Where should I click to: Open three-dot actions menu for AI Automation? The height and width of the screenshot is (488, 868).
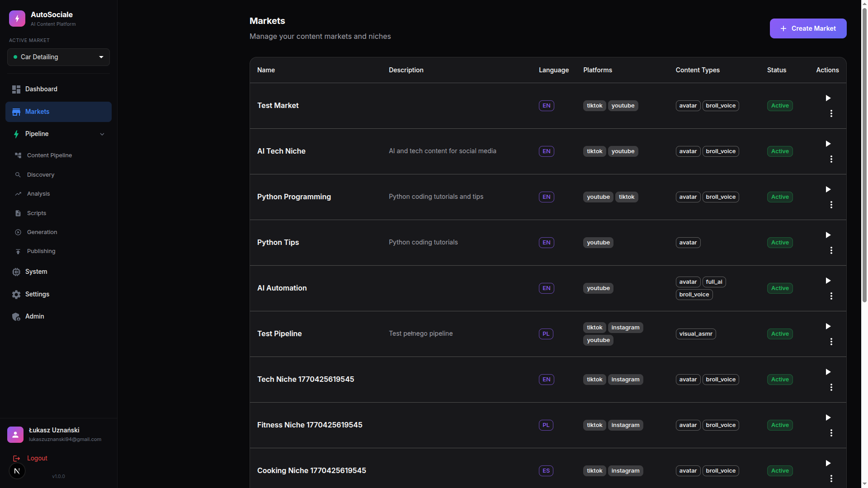pos(831,296)
